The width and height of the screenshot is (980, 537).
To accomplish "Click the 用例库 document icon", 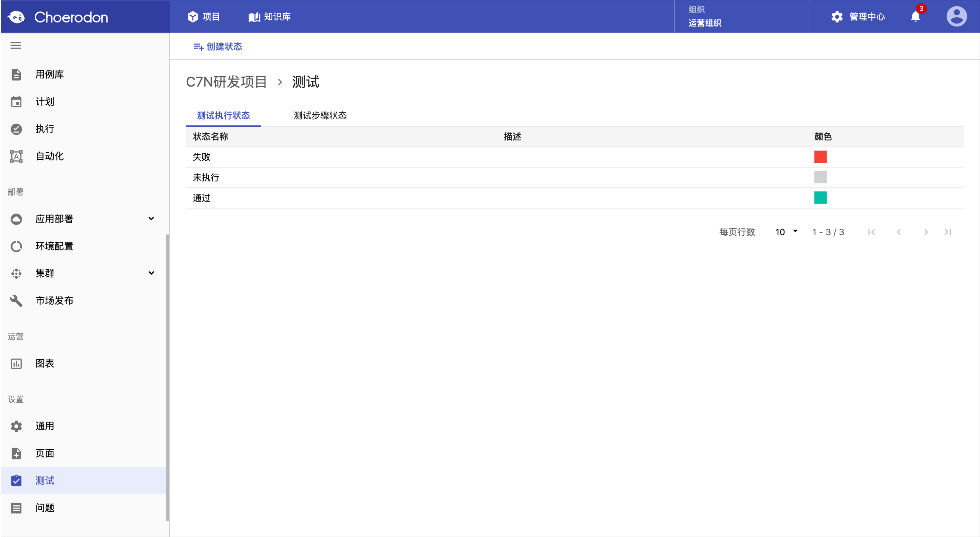I will [x=16, y=74].
